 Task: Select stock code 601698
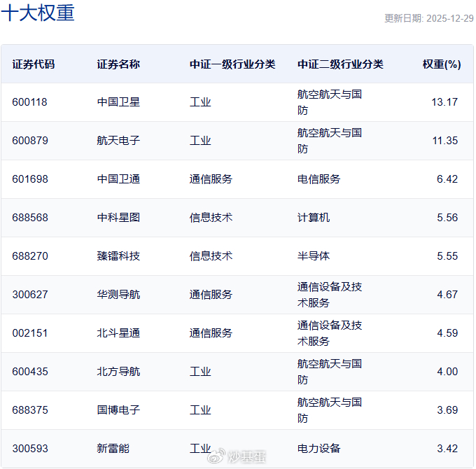30,179
